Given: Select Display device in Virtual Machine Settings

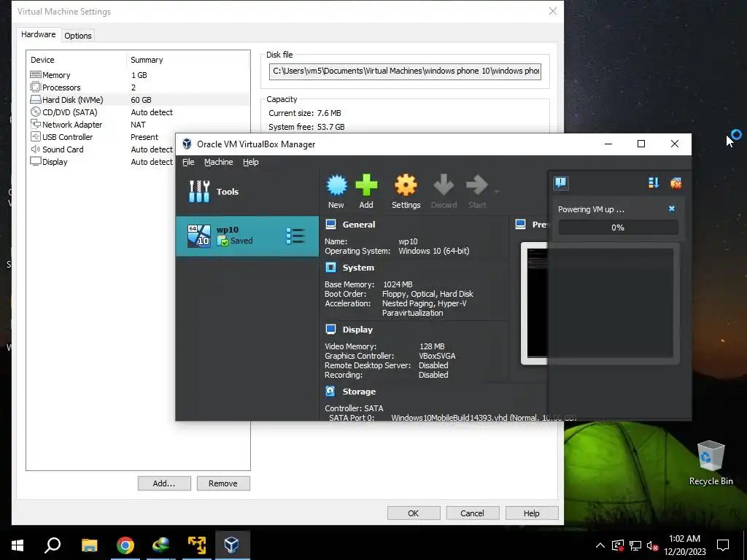Looking at the screenshot, I should 101,161.
